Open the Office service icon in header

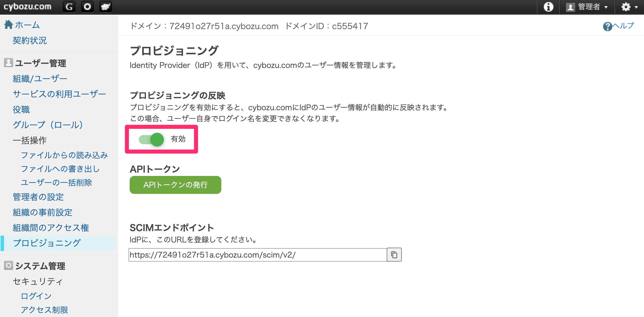(87, 7)
